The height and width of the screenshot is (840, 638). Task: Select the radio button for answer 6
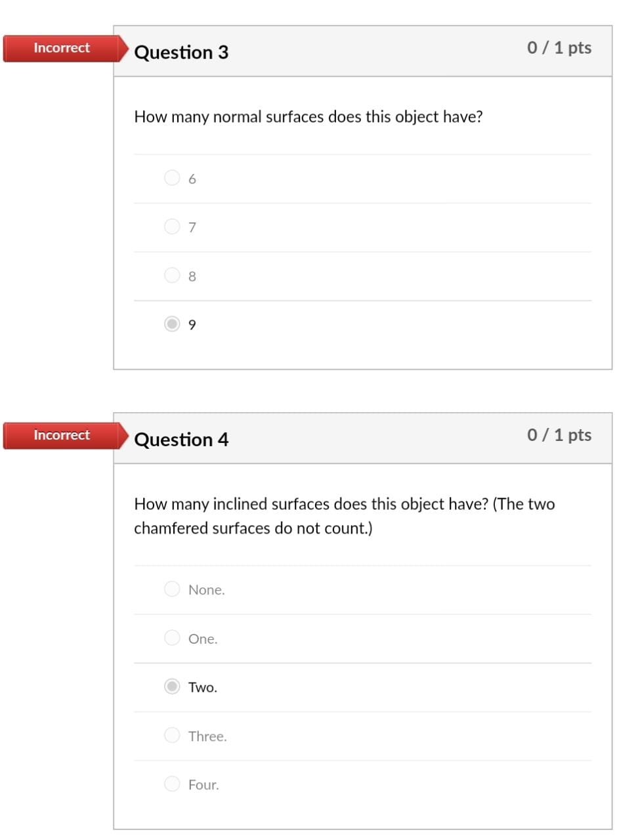pos(172,177)
